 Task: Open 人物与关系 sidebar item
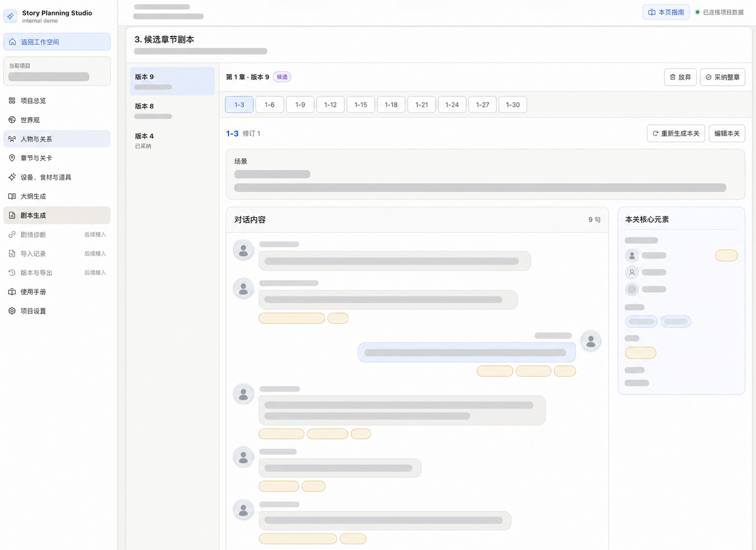57,139
